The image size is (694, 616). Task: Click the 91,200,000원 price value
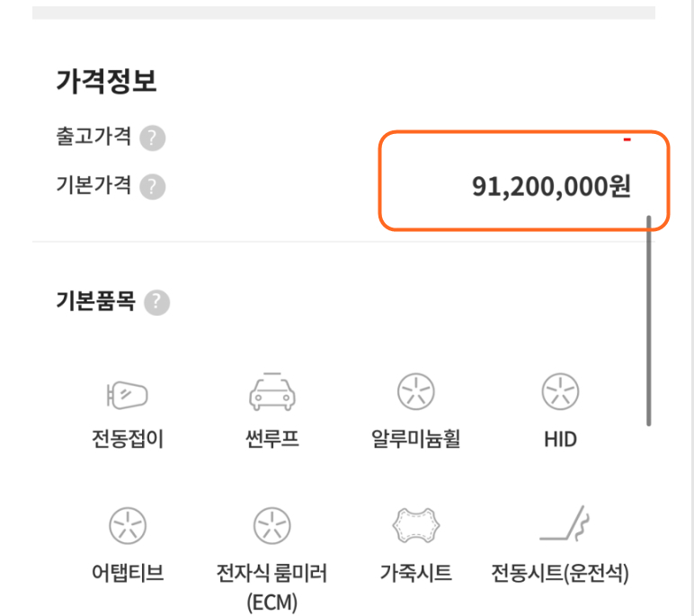point(551,187)
